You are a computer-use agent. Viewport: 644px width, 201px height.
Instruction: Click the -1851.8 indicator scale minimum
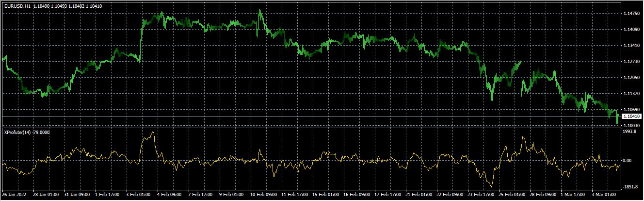(x=631, y=186)
